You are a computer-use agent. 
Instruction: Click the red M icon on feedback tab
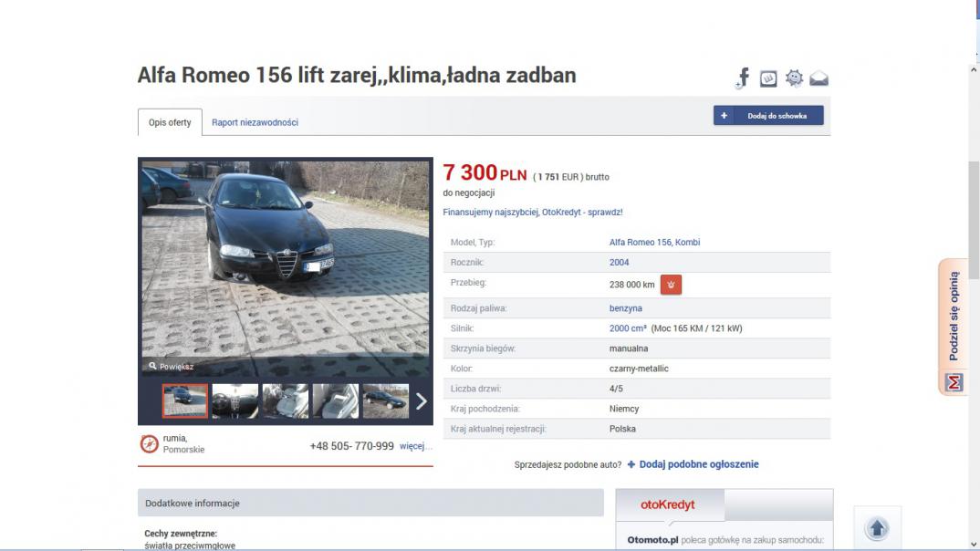[954, 381]
